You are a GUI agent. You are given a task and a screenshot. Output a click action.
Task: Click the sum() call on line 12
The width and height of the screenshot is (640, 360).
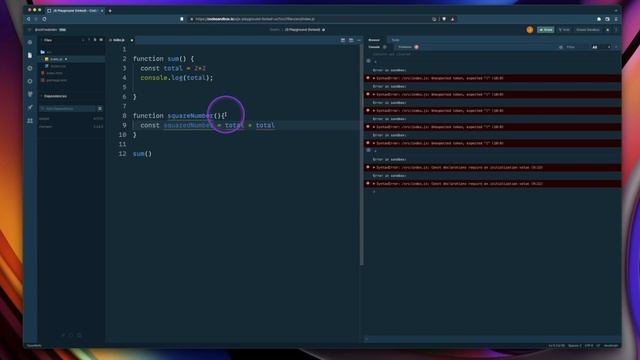(x=142, y=154)
